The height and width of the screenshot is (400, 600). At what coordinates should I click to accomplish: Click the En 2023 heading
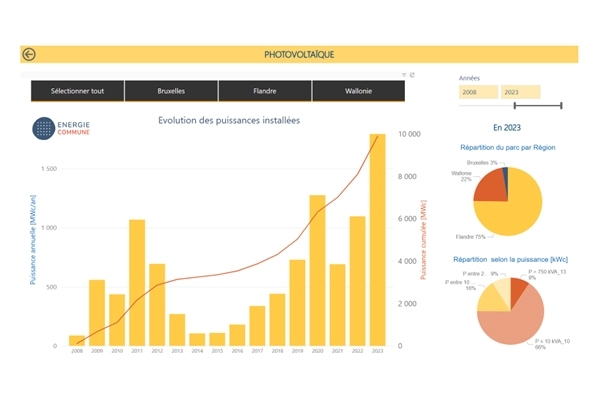tap(507, 127)
